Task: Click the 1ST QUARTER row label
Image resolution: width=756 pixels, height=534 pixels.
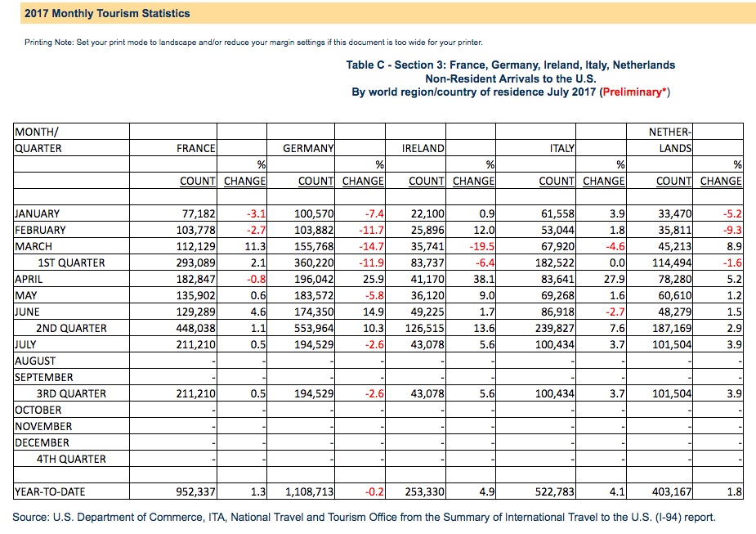Action: (71, 263)
